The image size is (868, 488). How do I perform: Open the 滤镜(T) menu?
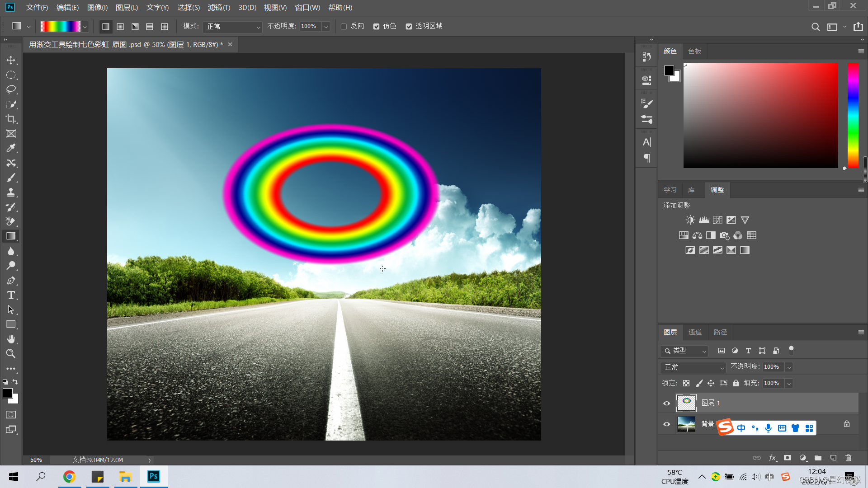[x=219, y=8]
